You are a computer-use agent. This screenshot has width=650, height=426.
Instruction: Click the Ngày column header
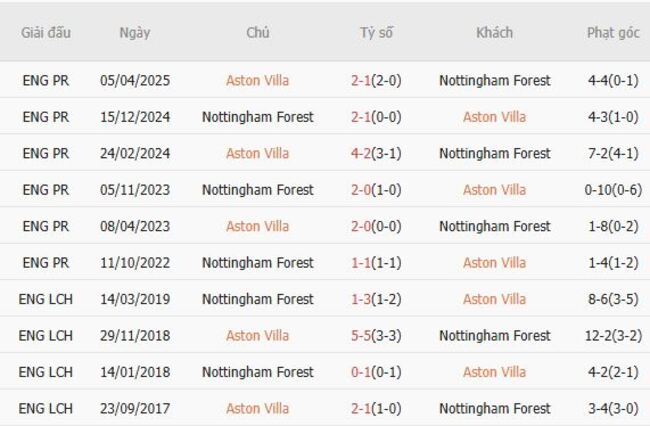click(135, 32)
